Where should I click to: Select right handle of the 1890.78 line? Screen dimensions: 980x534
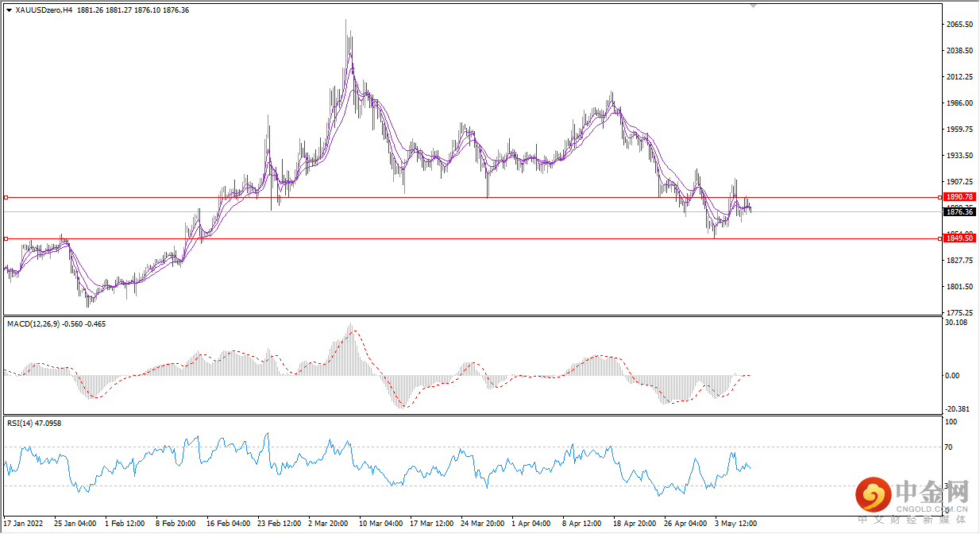pos(941,197)
